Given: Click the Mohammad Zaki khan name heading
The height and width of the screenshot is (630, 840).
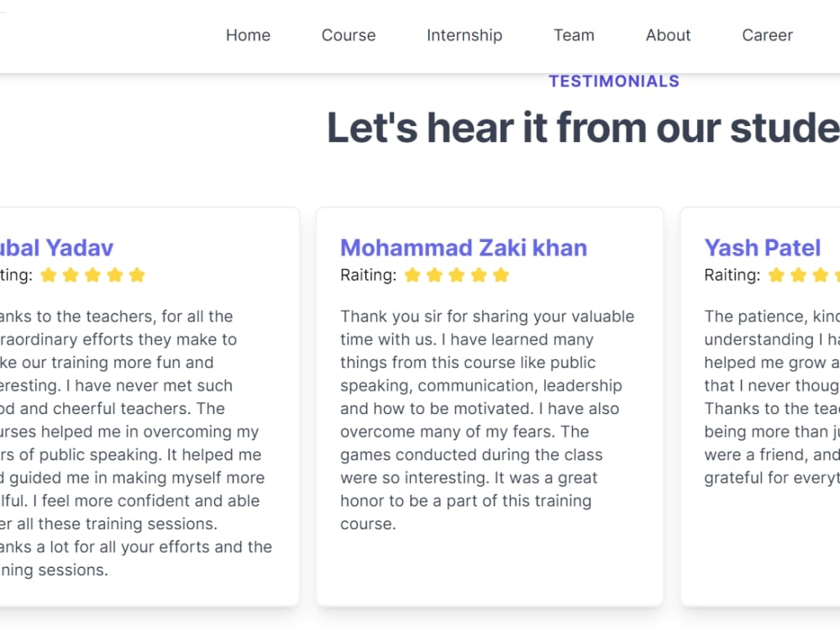Looking at the screenshot, I should point(463,248).
